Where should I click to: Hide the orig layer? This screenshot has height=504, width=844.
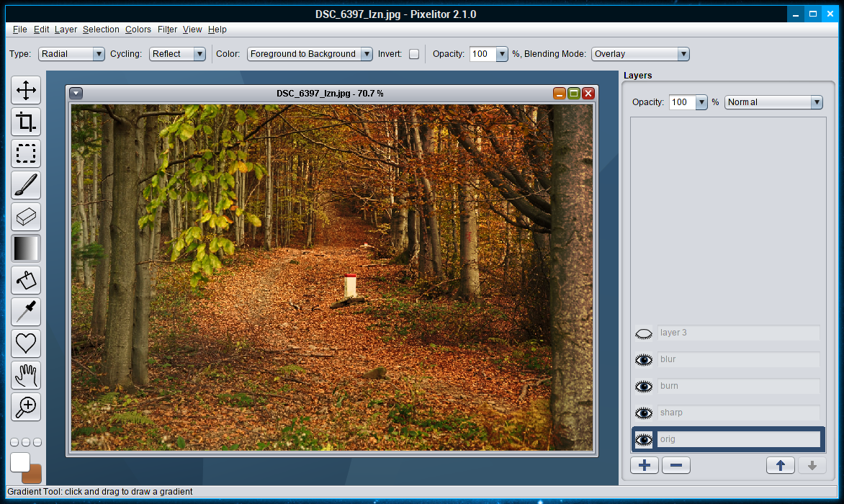[x=644, y=440]
